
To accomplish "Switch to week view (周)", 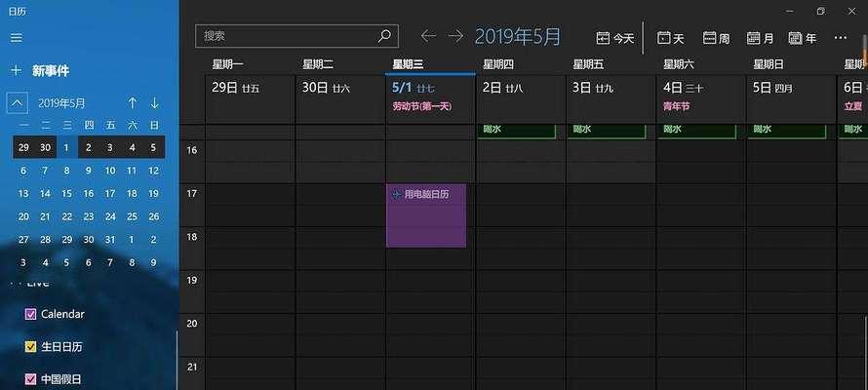I will [x=716, y=38].
